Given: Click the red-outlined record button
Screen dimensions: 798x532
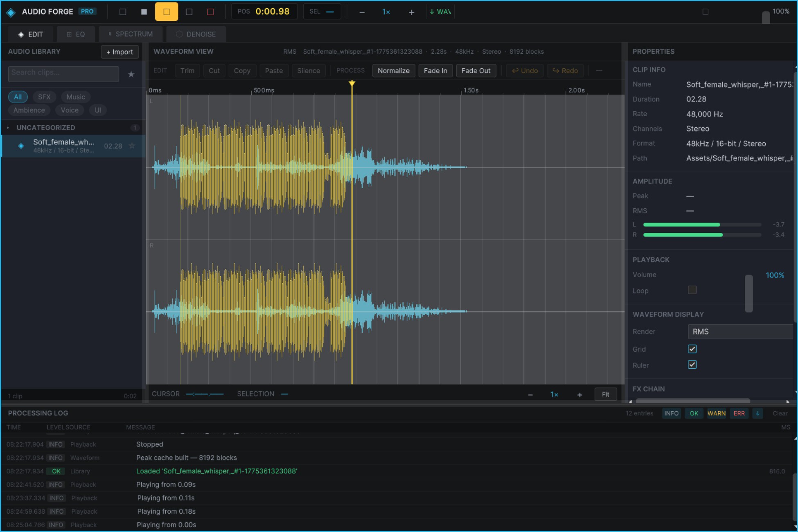Looking at the screenshot, I should pos(210,12).
